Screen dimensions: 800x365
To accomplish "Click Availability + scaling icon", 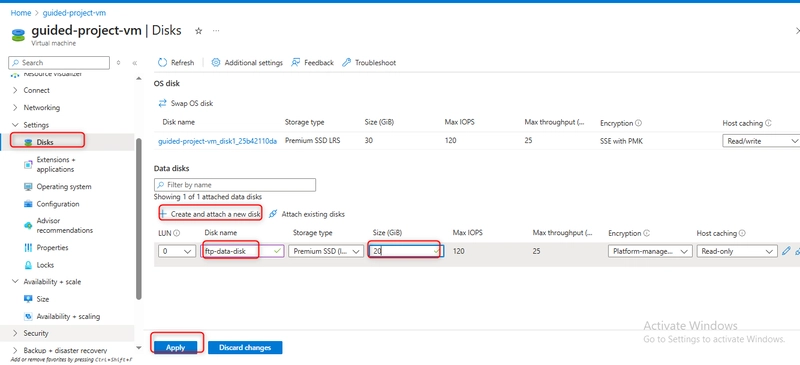I will coord(28,317).
